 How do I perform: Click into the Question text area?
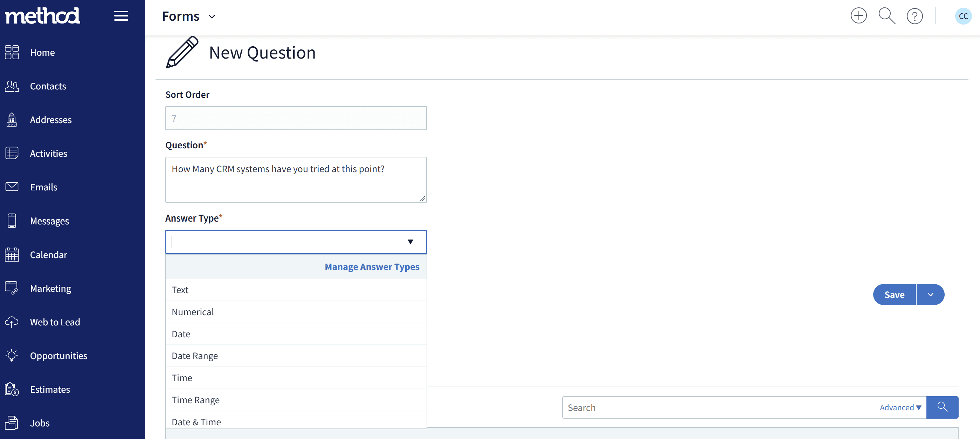pyautogui.click(x=296, y=180)
